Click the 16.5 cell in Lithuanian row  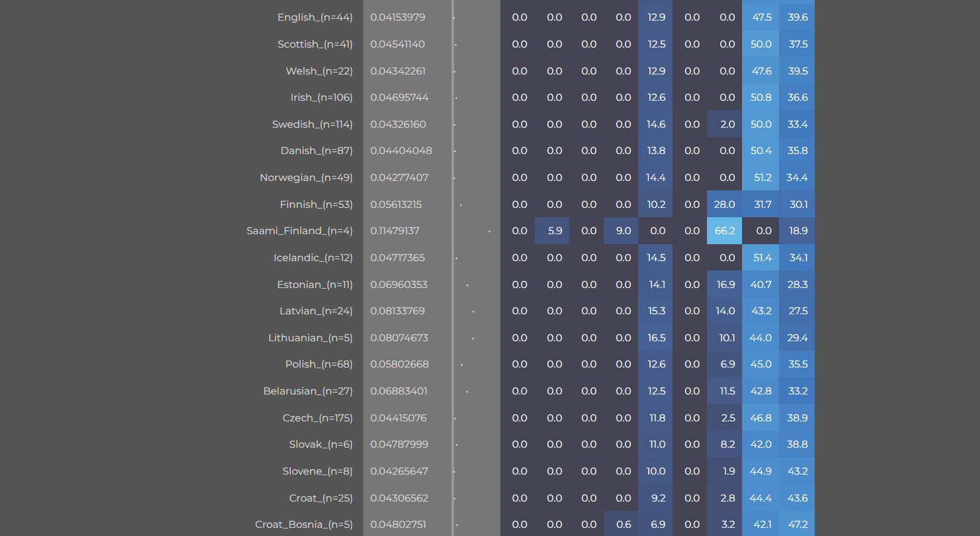pyautogui.click(x=656, y=338)
